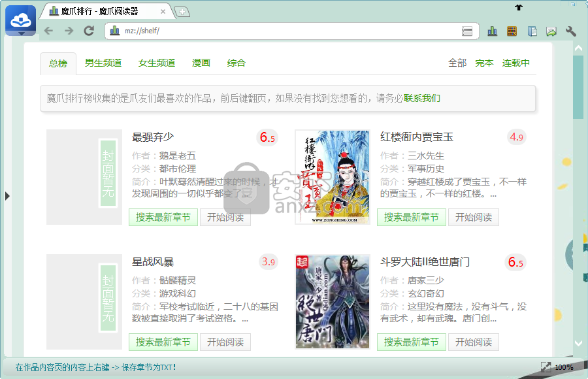588x379 pixels.
Task: Switch to 漫画 tab
Action: point(201,63)
